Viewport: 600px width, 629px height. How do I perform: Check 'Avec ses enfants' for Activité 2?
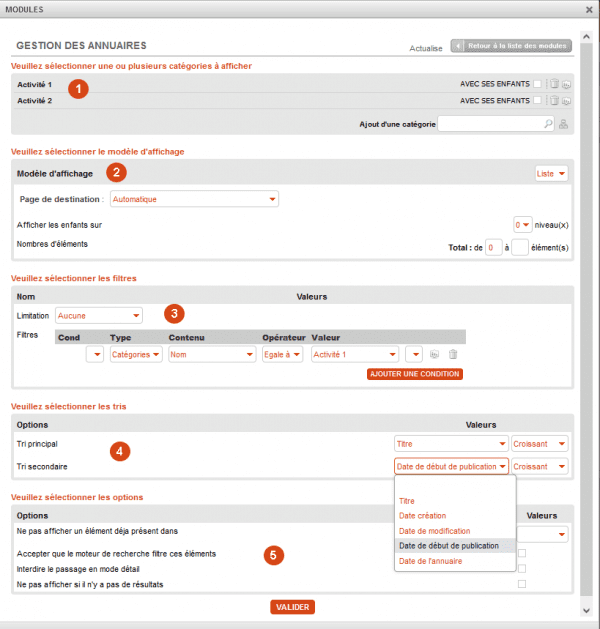tap(538, 101)
